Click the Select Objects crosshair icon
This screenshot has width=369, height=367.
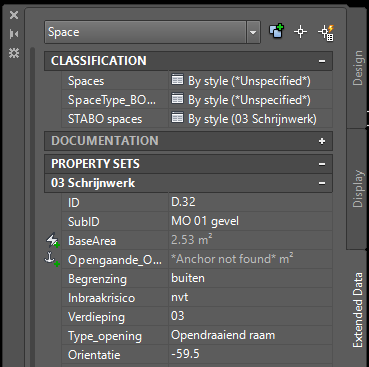point(300,32)
